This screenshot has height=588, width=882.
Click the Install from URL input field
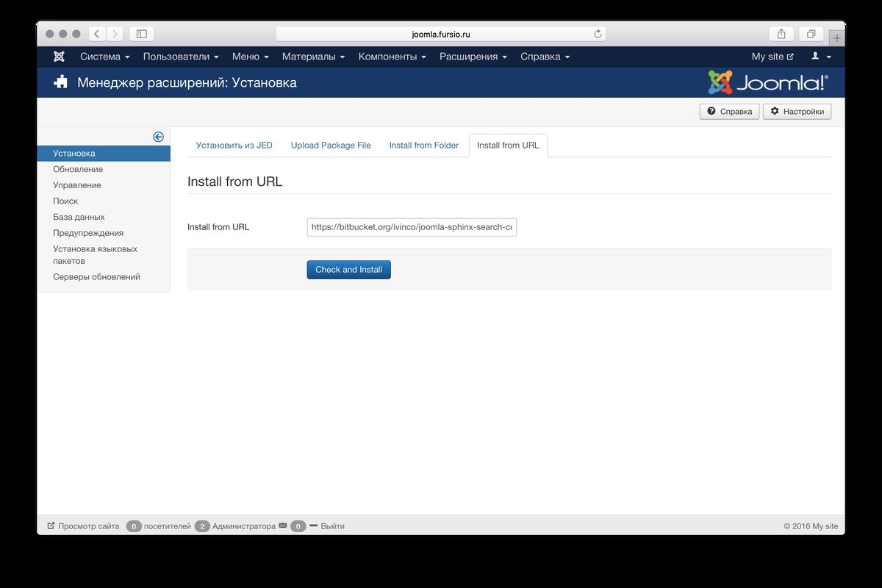[x=412, y=227]
